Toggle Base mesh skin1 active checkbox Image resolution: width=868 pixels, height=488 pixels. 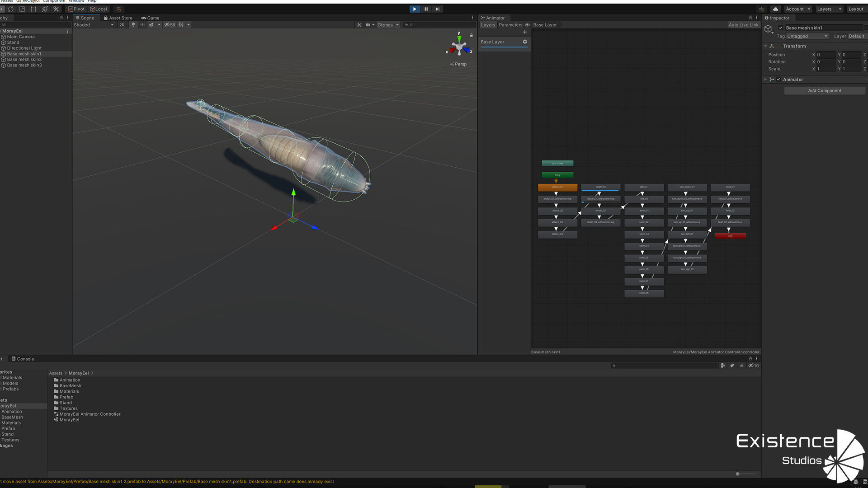(x=781, y=28)
